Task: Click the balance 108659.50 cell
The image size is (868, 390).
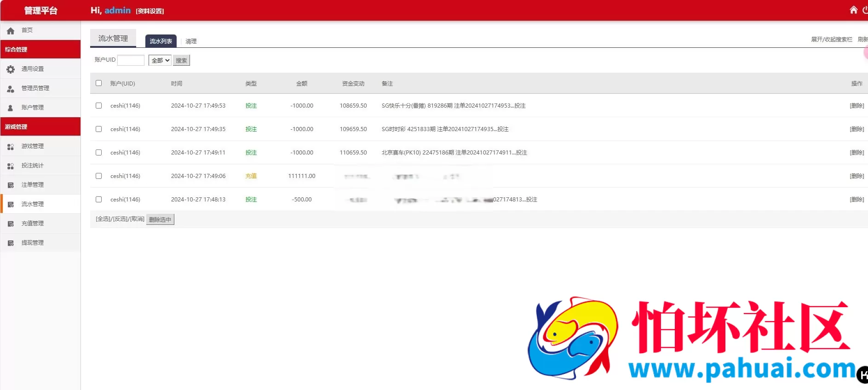Action: 353,105
